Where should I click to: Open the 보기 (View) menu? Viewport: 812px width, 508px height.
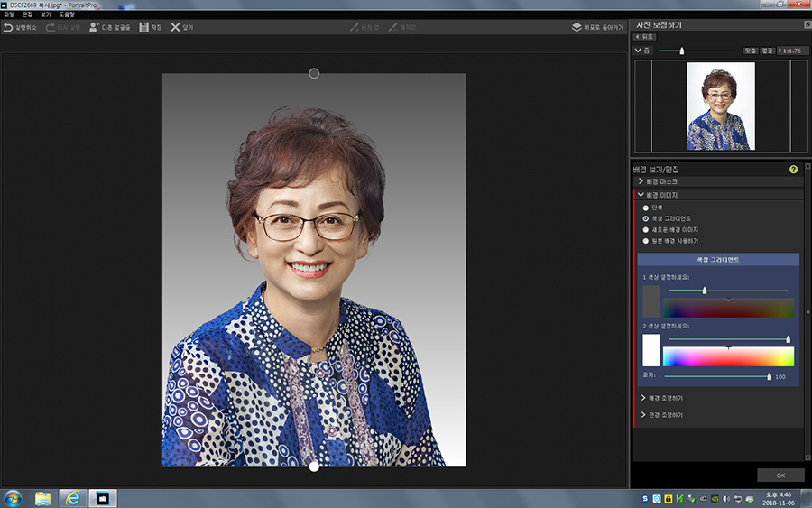pyautogui.click(x=46, y=14)
